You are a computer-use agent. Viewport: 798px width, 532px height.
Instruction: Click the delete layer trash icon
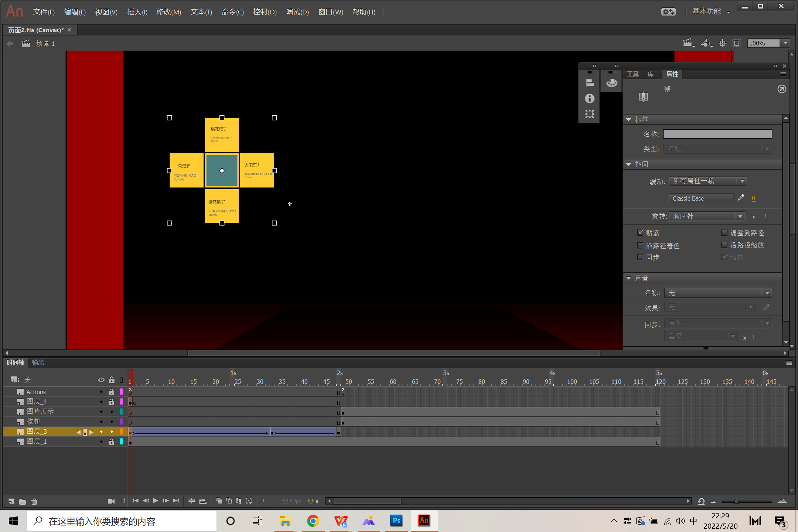pos(34,501)
